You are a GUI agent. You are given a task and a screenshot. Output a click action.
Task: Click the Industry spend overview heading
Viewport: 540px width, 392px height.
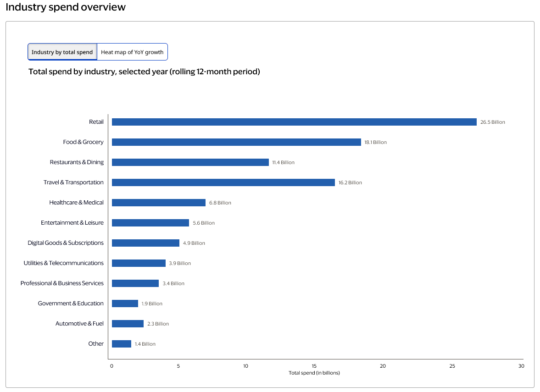click(x=65, y=7)
